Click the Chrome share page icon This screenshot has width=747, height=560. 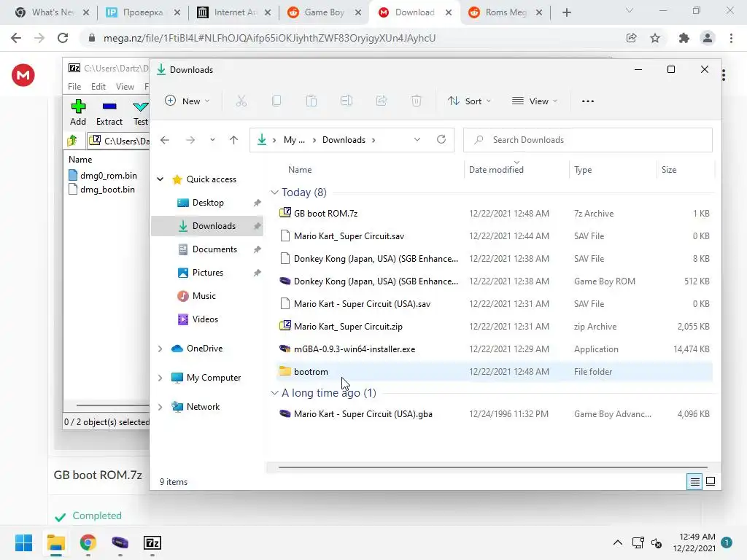(x=632, y=38)
